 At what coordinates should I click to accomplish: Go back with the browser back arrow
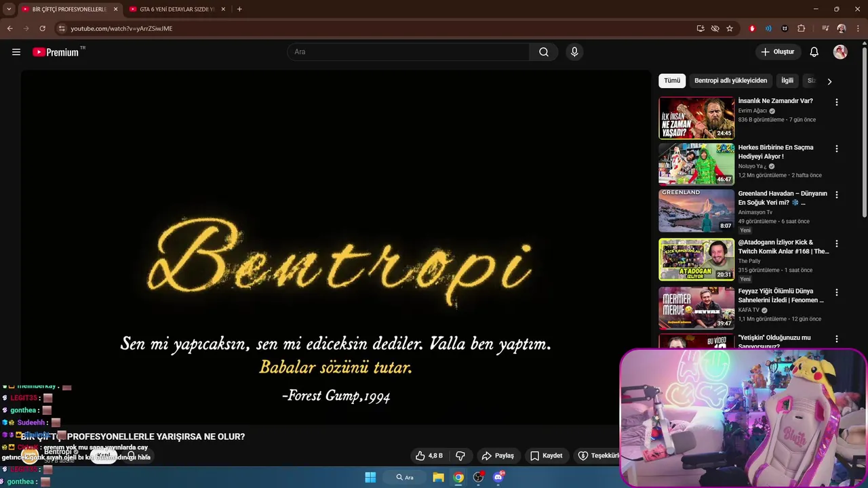tap(9, 28)
